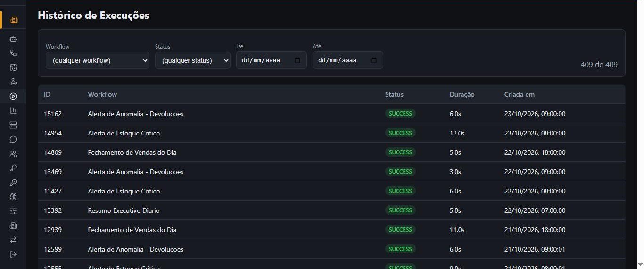Select Alerta de Estoque Critico in row 14954
The width and height of the screenshot is (644, 269).
pyautogui.click(x=124, y=133)
